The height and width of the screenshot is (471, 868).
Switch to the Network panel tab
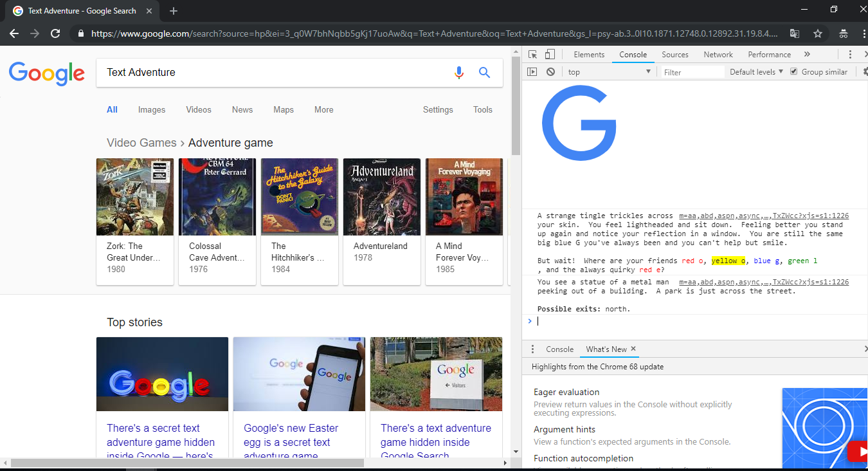[718, 55]
